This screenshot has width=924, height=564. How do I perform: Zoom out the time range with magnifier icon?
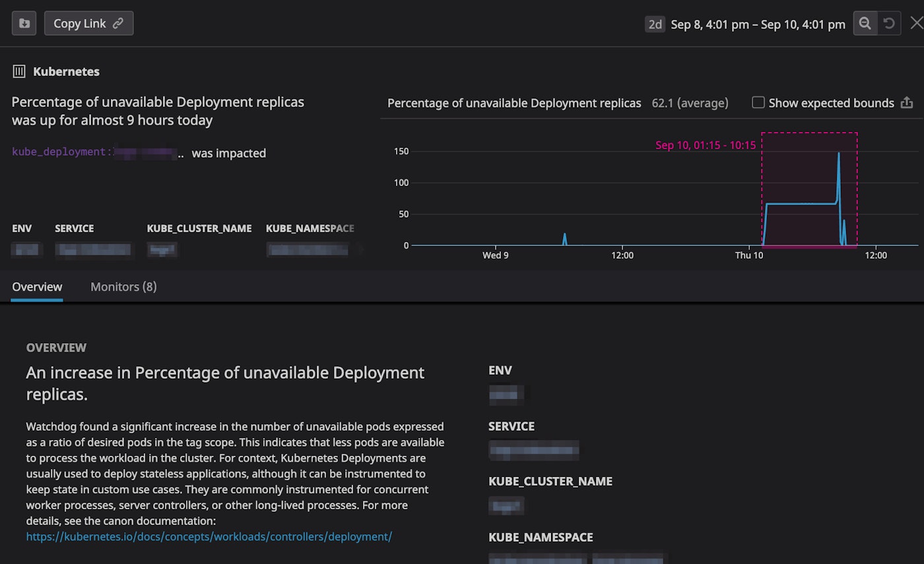tap(865, 23)
